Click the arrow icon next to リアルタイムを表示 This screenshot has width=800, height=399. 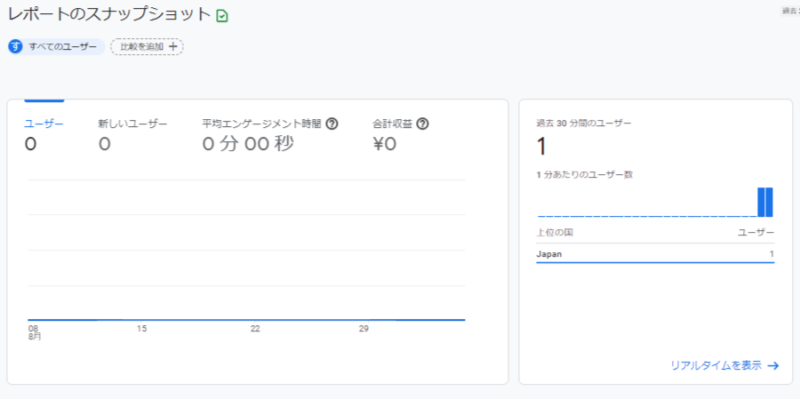(x=773, y=365)
